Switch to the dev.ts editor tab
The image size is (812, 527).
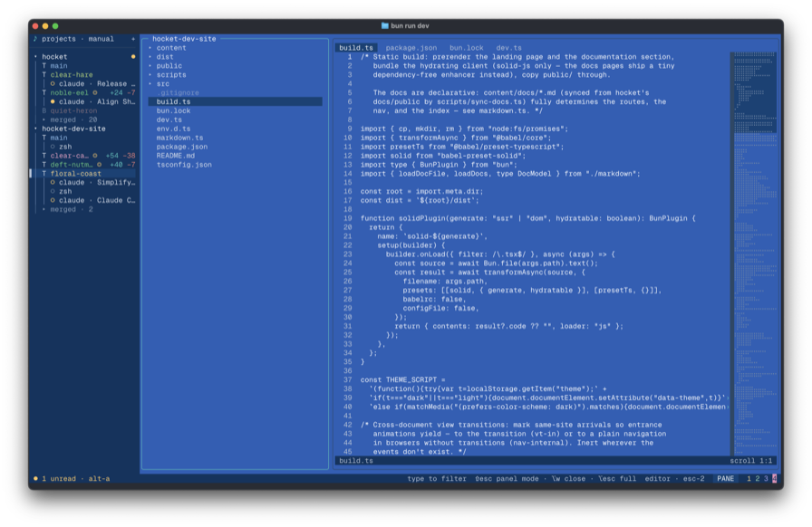(508, 48)
